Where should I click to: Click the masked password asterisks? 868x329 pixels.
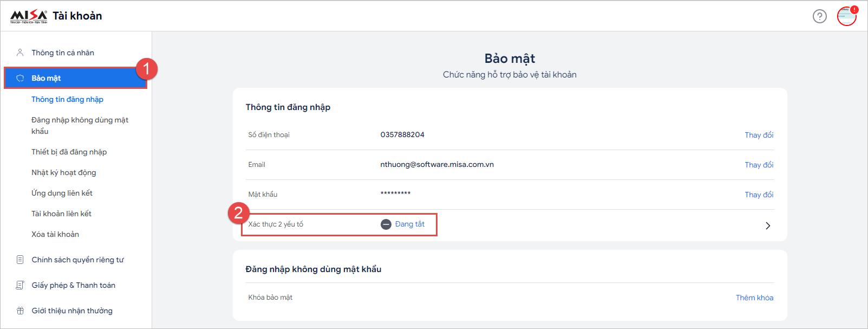[395, 193]
